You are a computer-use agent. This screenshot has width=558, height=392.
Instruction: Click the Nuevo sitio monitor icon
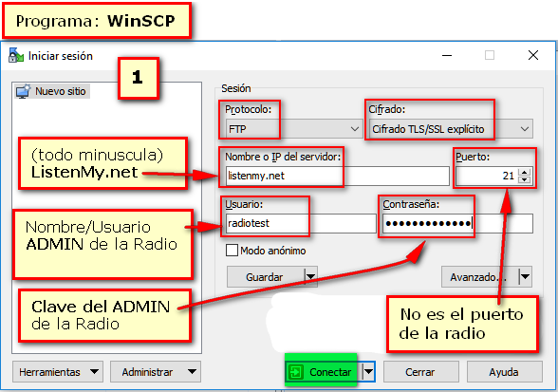24,91
